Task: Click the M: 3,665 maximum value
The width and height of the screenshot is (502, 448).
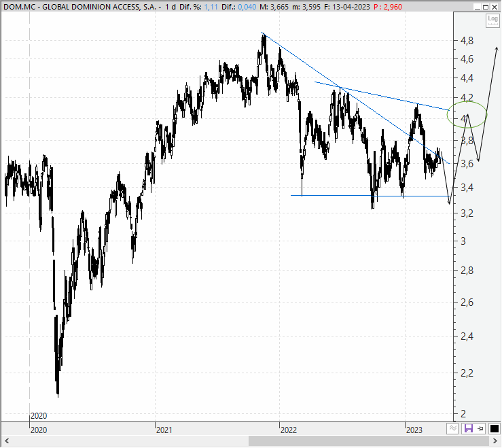Action: pyautogui.click(x=274, y=7)
